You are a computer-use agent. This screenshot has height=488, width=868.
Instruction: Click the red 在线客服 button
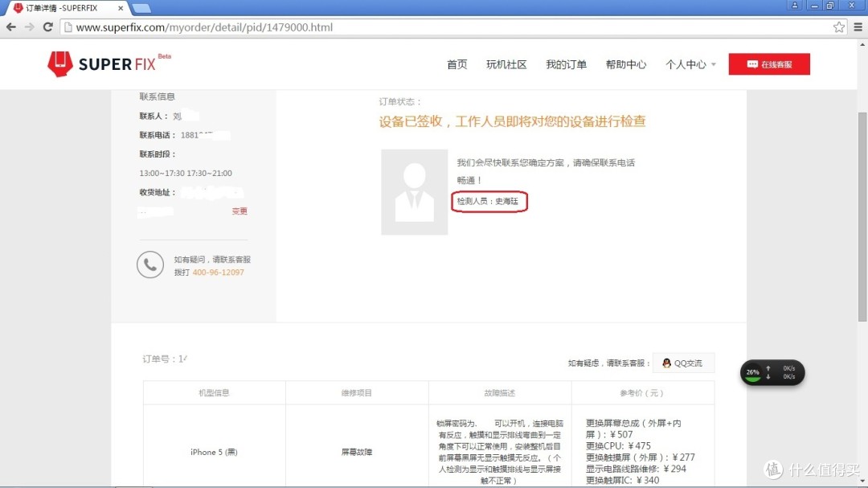tap(769, 64)
